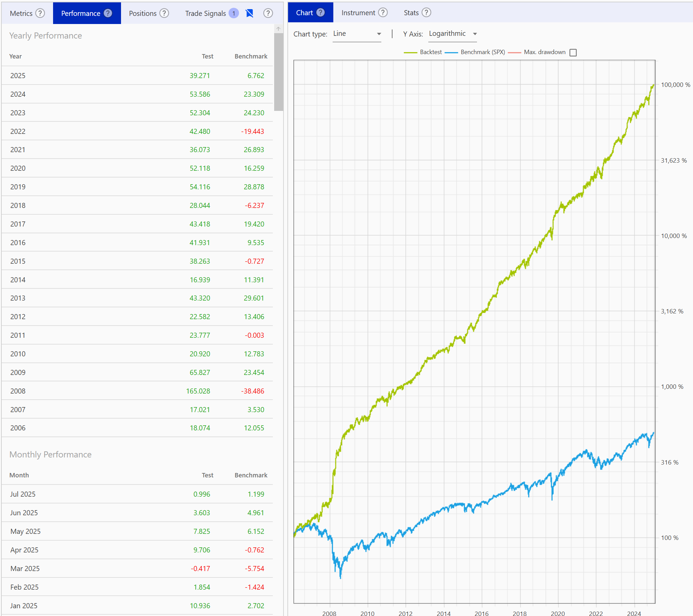Click help icon next to Metrics tab

(x=40, y=13)
